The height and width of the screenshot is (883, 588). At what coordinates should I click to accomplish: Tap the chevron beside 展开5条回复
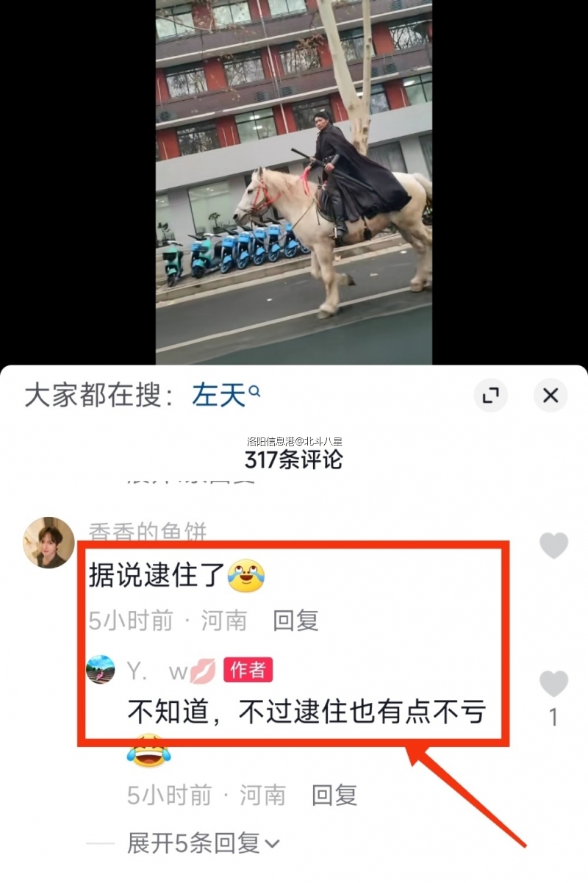pyautogui.click(x=272, y=844)
